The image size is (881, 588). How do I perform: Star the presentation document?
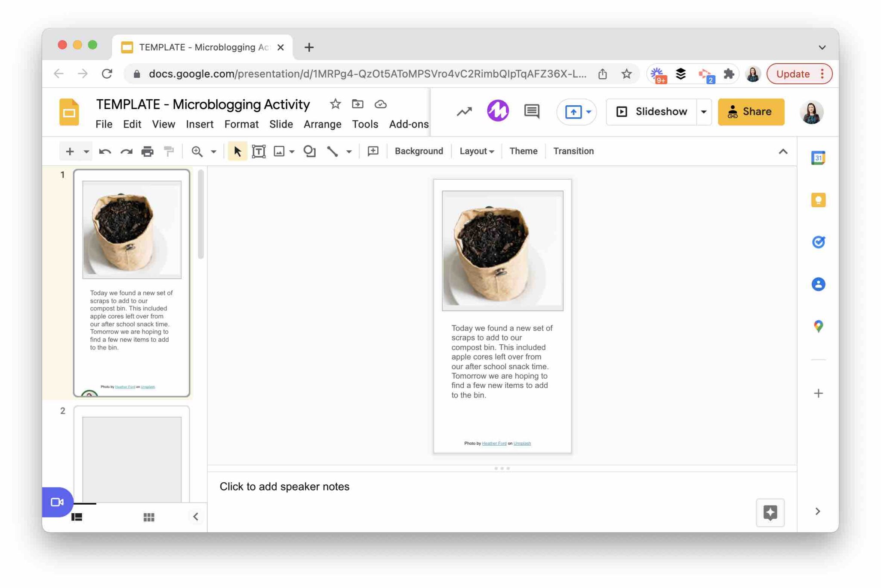click(x=335, y=104)
